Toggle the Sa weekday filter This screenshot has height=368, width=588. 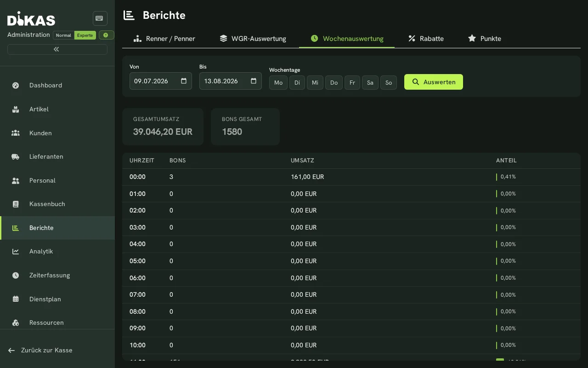(370, 82)
